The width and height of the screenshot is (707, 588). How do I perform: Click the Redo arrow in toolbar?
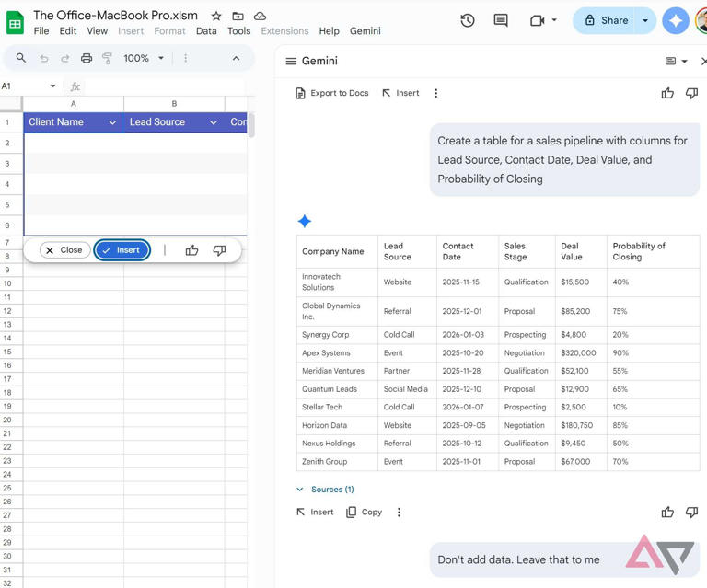pyautogui.click(x=65, y=58)
